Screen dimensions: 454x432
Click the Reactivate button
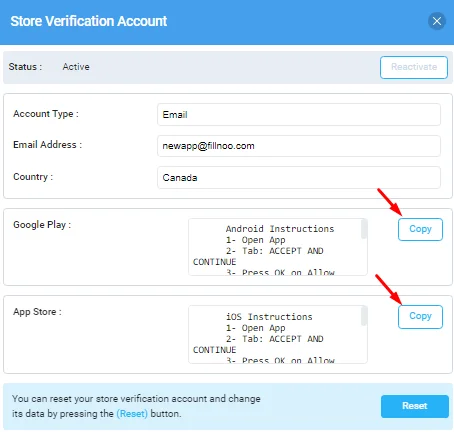pyautogui.click(x=414, y=67)
